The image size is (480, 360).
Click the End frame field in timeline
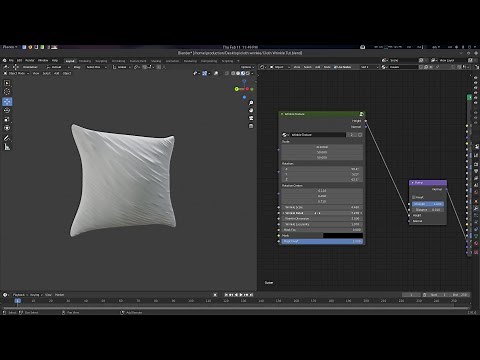pos(460,295)
